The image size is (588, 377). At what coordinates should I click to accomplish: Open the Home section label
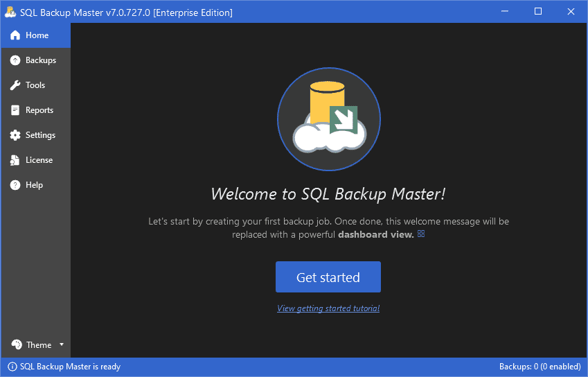point(37,35)
